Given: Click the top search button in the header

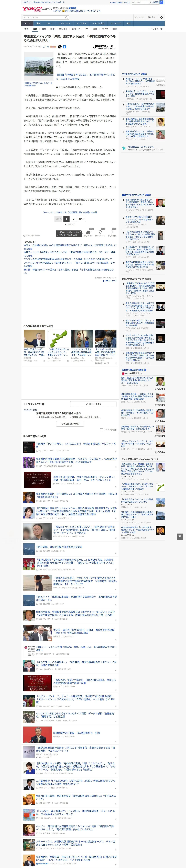Looking at the screenshot, I should click(161, 2).
